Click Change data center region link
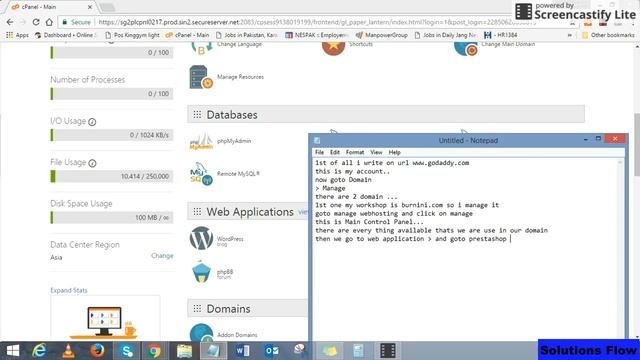 pos(162,256)
